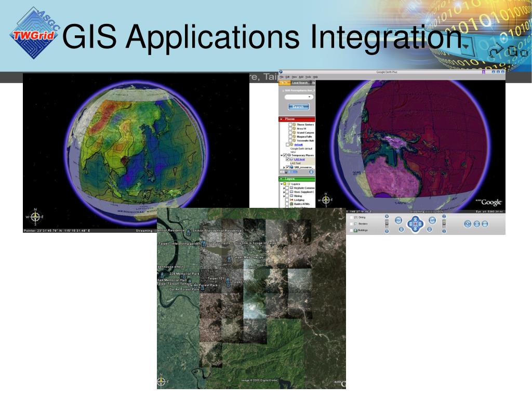Viewport: 532px width, 399px height.
Task: Click the Taipei Map Overlay placemark icon
Action: [x=229, y=259]
